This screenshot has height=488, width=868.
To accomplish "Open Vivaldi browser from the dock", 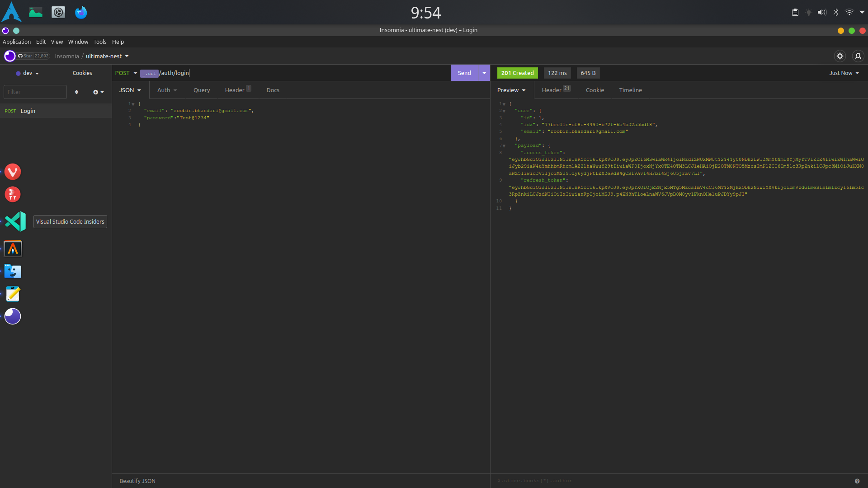I will click(x=13, y=172).
